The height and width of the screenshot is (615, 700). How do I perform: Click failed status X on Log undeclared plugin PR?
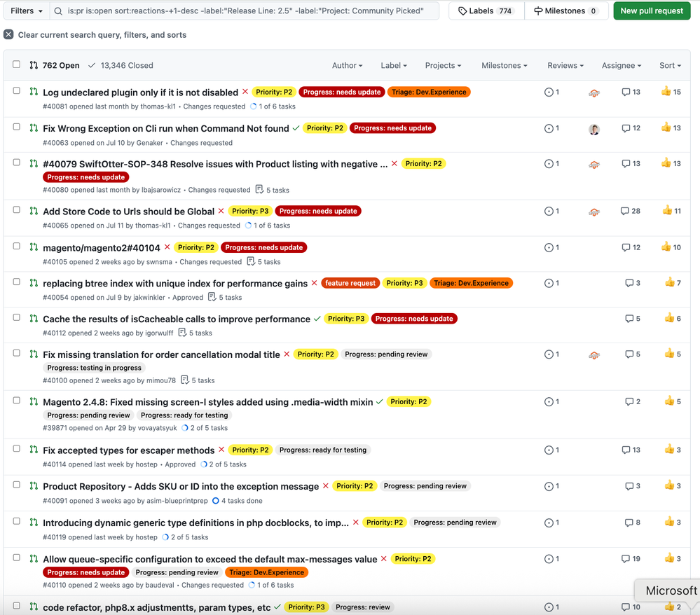[245, 92]
